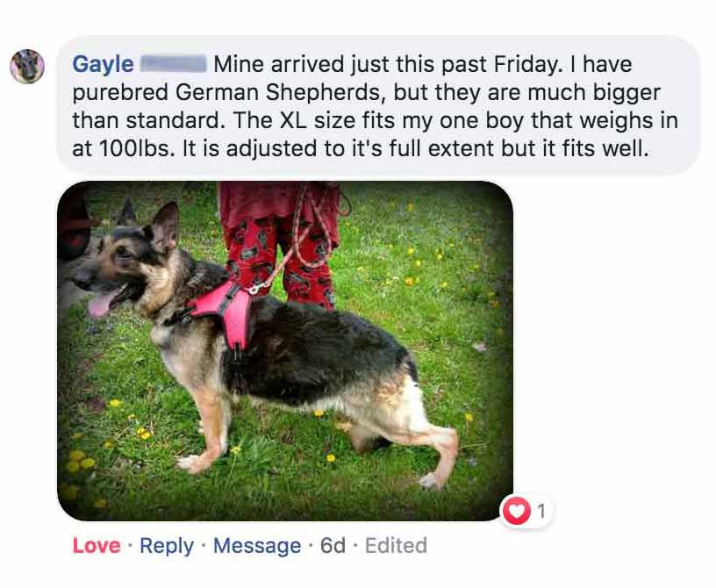Open the commenter's round profile avatar
This screenshot has height=588, width=716.
click(x=27, y=66)
